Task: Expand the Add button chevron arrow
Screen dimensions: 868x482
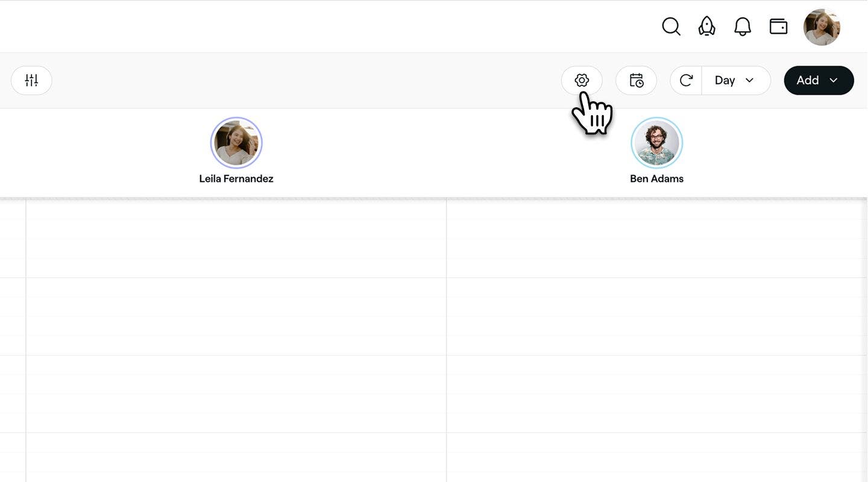Action: pos(834,80)
